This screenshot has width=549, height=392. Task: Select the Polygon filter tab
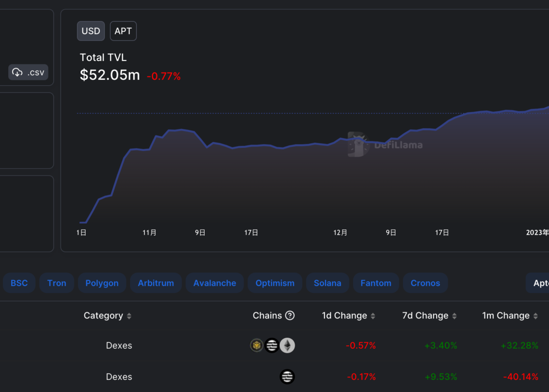pos(102,283)
